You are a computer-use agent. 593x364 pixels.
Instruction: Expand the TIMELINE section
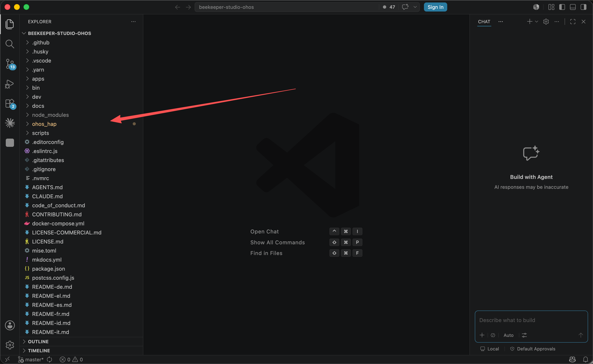pyautogui.click(x=82, y=350)
